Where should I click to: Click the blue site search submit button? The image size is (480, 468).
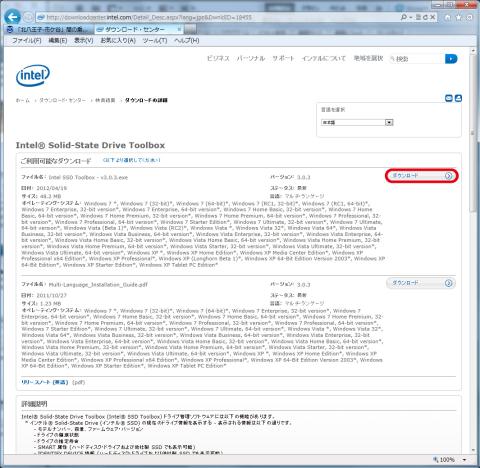click(451, 59)
